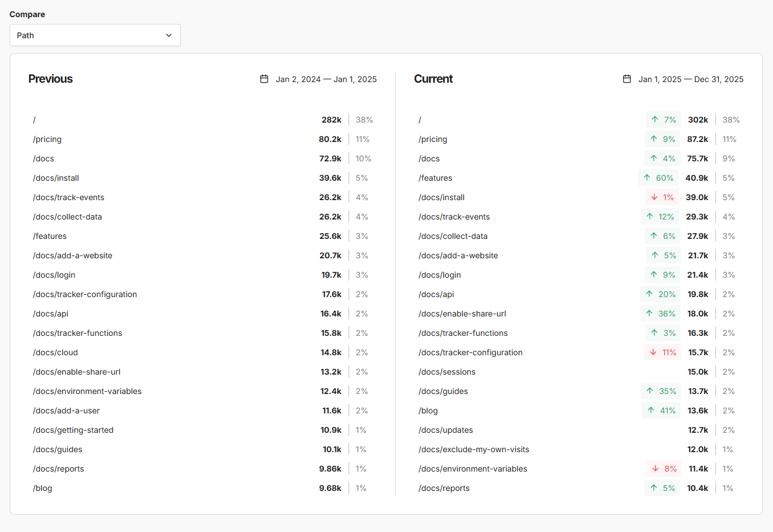Select the /pricing row in the Previous list
The image size is (773, 532).
47,139
